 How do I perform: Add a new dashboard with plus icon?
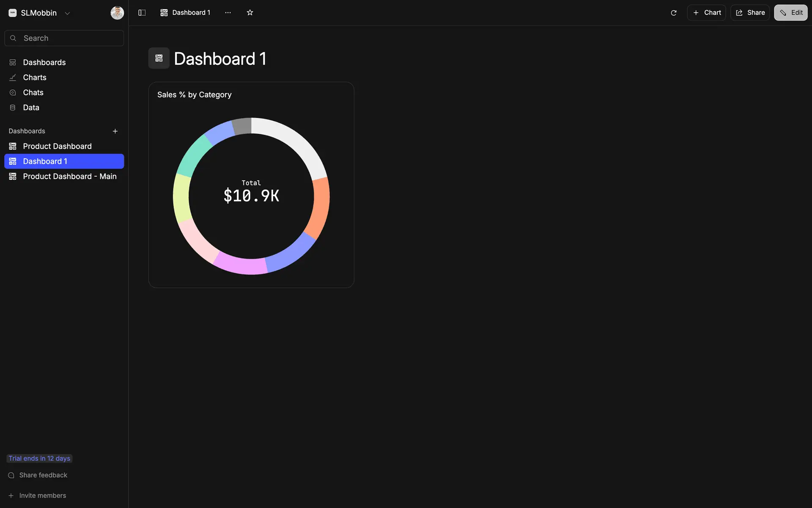115,131
